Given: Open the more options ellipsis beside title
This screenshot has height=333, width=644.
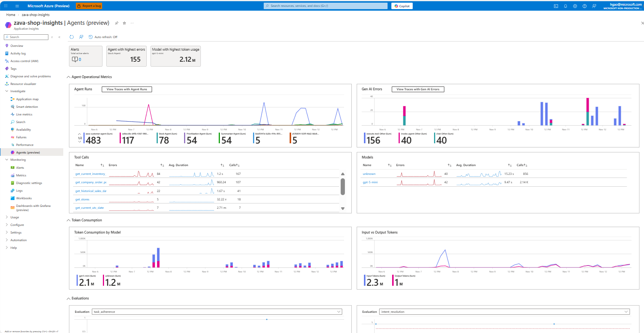Looking at the screenshot, I should 132,23.
